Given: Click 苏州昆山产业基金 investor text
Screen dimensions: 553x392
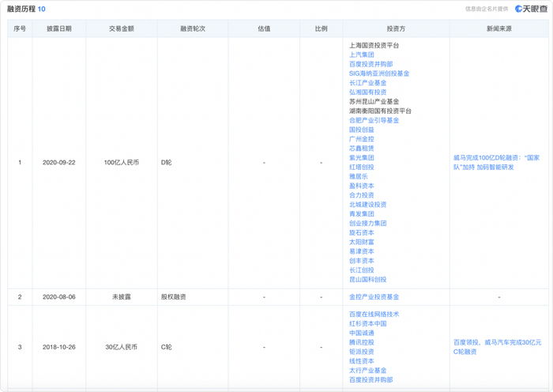Looking at the screenshot, I should 374,102.
